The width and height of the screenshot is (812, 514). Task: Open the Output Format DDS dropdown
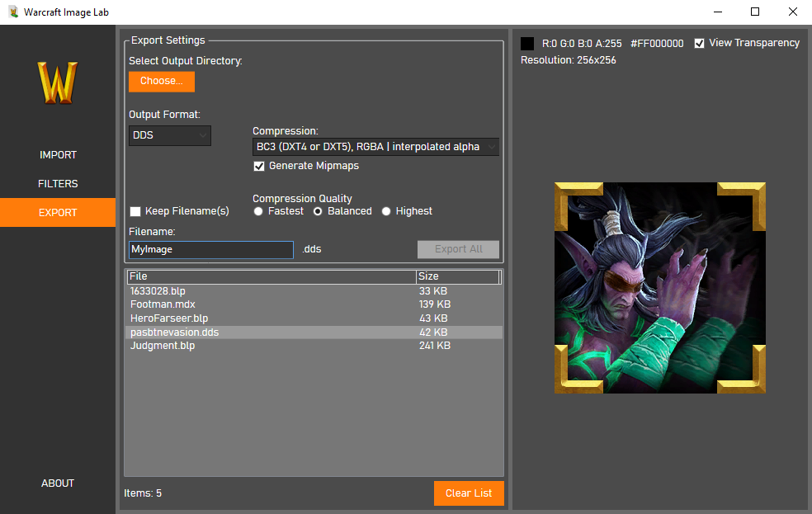coord(170,135)
